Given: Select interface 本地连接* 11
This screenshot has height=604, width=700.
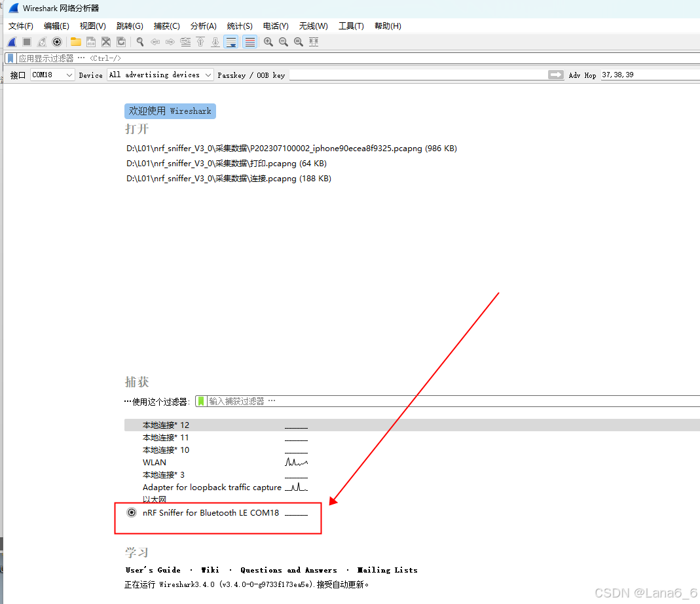Looking at the screenshot, I should click(412, 438).
